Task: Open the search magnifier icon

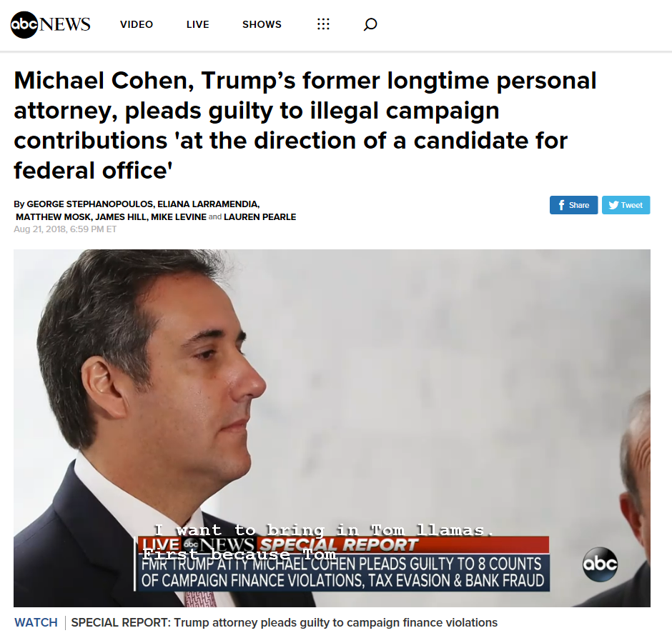Action: (x=370, y=24)
